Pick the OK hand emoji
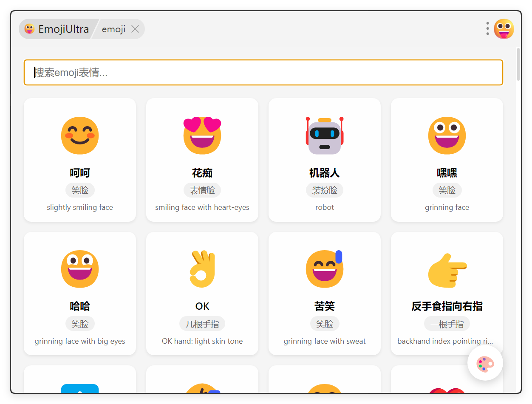This screenshot has height=404, width=532. (202, 269)
